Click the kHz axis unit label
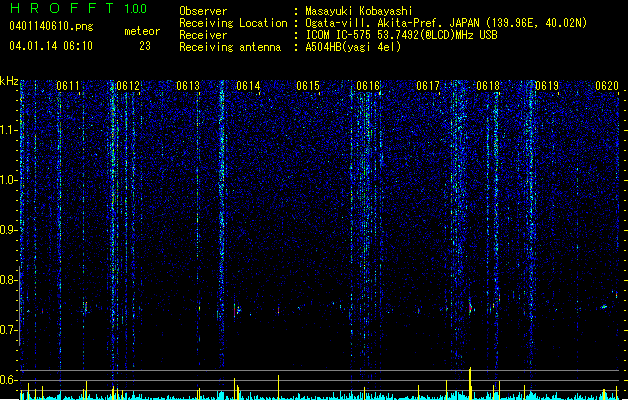Viewport: 629px width, 400px height. (9, 81)
